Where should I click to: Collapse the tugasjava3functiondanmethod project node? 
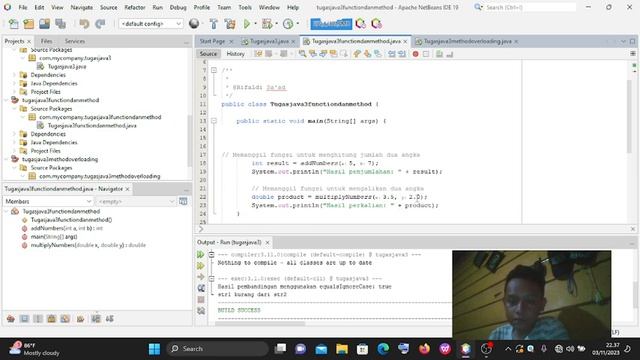point(7,100)
